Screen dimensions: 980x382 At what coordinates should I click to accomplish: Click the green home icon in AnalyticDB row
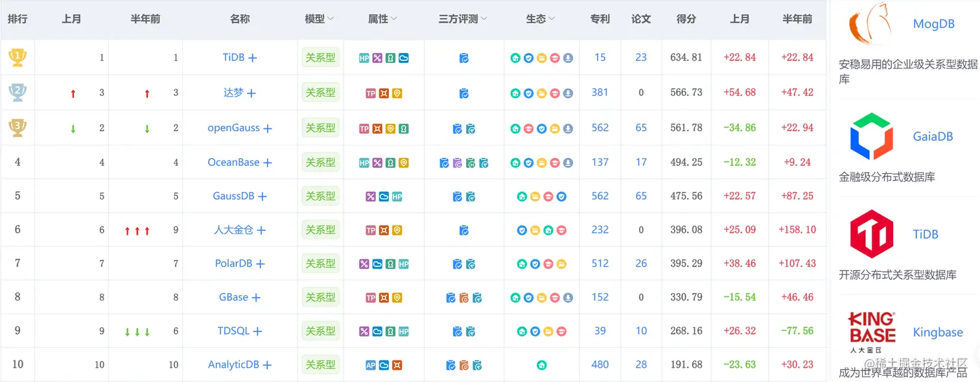(542, 365)
